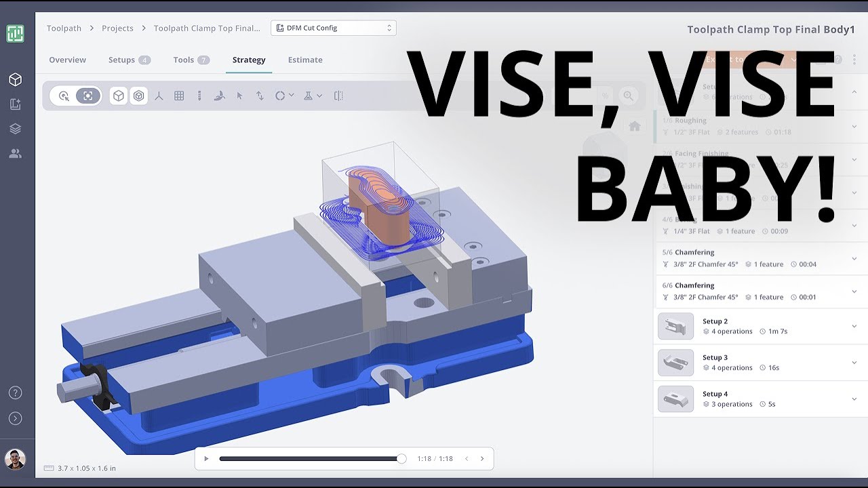Open the upload file sidebar icon
The height and width of the screenshot is (488, 868).
pos(15,104)
